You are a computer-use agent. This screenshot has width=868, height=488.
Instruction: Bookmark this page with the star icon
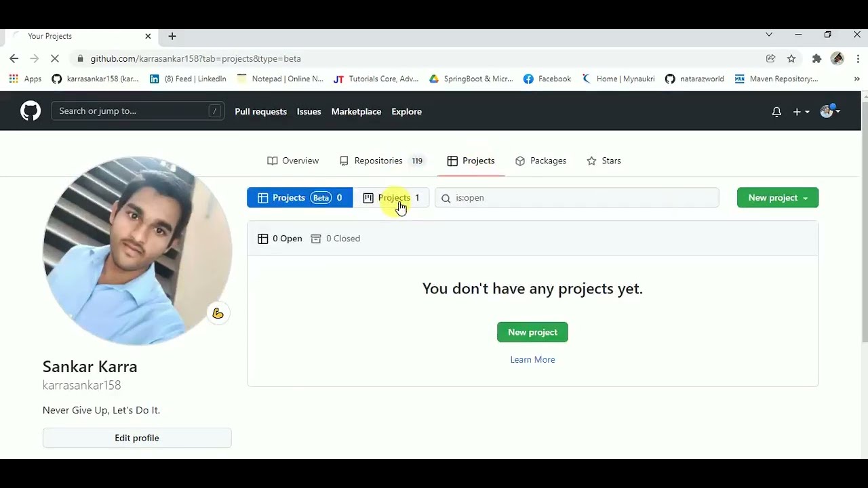pos(791,58)
